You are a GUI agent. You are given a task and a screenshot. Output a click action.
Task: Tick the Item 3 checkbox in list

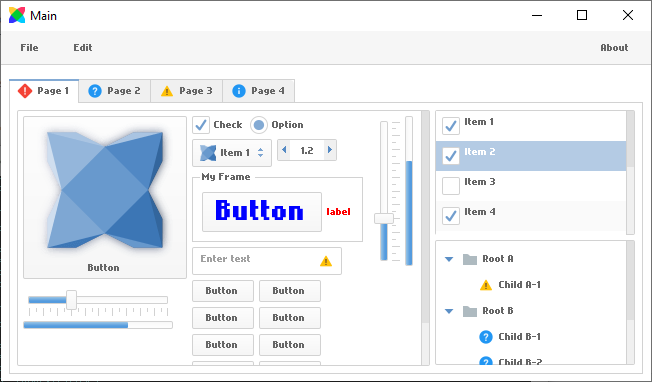tap(451, 186)
